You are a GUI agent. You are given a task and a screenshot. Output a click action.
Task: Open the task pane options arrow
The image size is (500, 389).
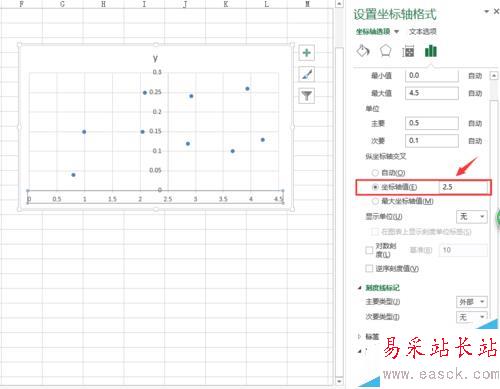[x=487, y=11]
